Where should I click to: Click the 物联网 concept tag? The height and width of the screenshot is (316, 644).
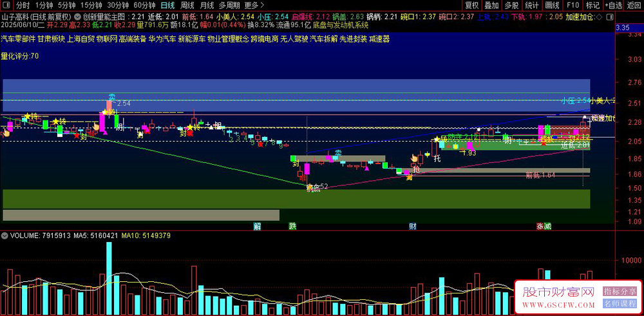[x=106, y=39]
